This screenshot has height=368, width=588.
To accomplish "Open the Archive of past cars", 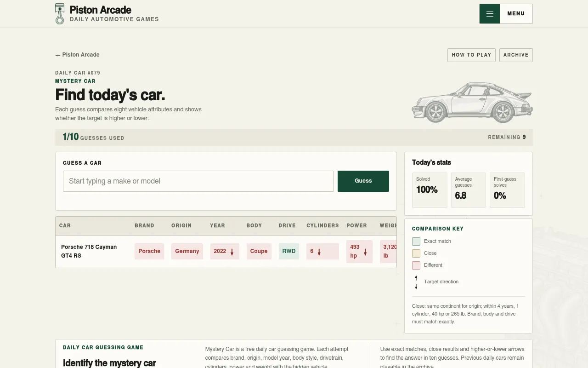I will pos(516,55).
